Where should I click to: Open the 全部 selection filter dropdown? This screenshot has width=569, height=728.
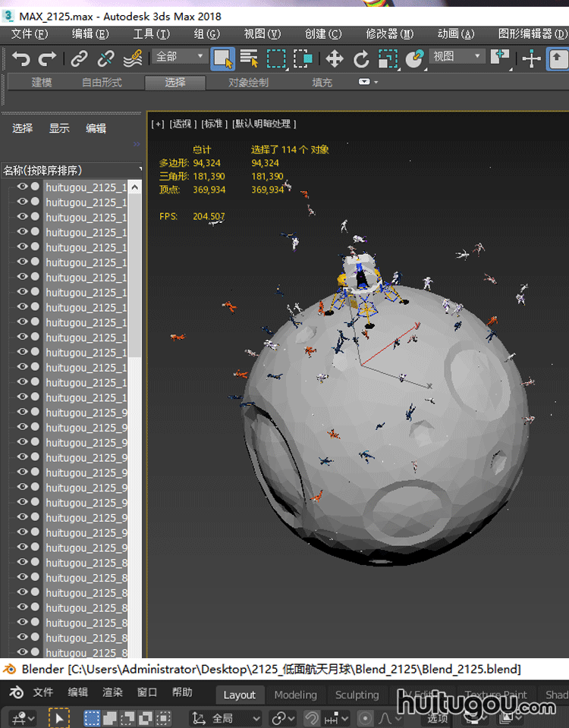pos(181,57)
